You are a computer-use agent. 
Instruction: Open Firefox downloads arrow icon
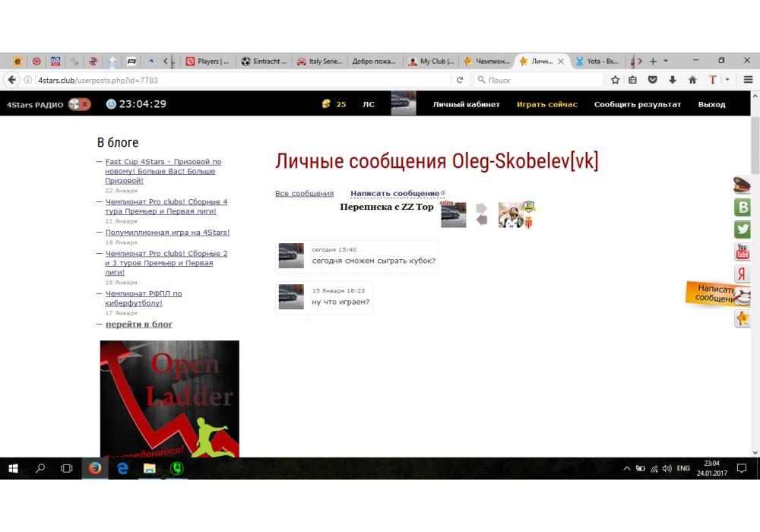click(x=673, y=80)
